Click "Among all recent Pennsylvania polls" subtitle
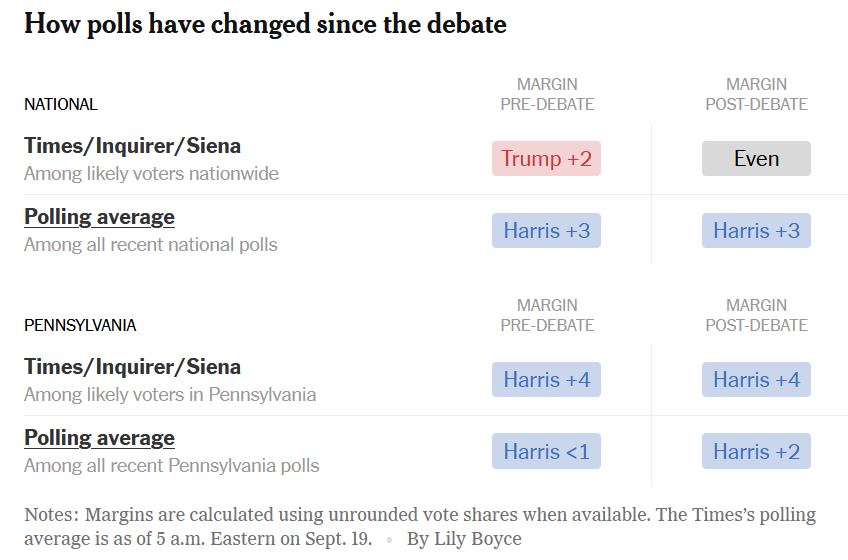848x560 pixels. (171, 465)
